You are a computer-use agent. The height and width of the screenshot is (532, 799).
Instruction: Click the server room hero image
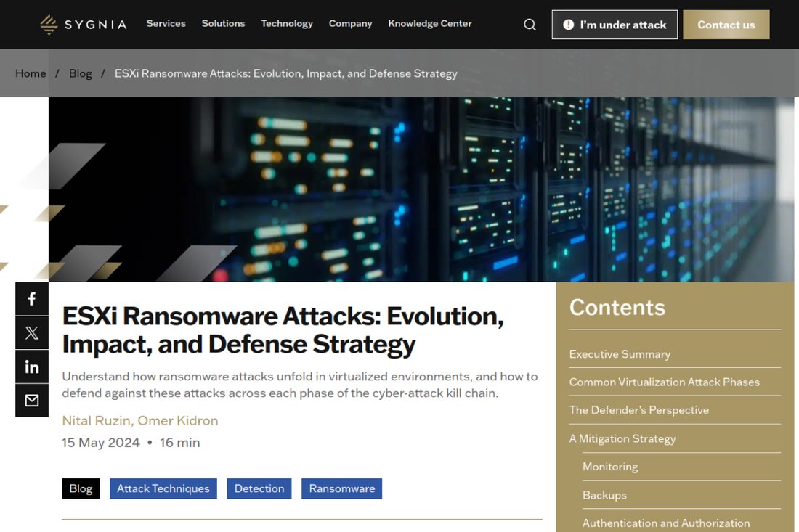click(421, 189)
